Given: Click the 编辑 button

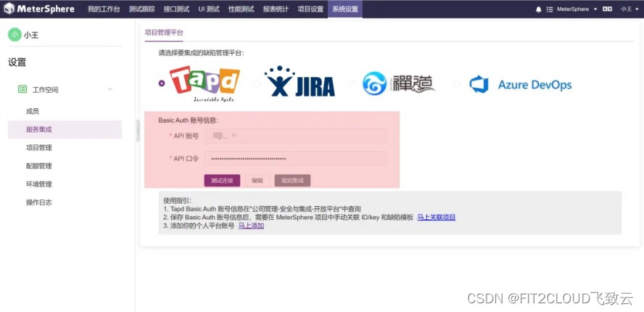Looking at the screenshot, I should point(257,181).
